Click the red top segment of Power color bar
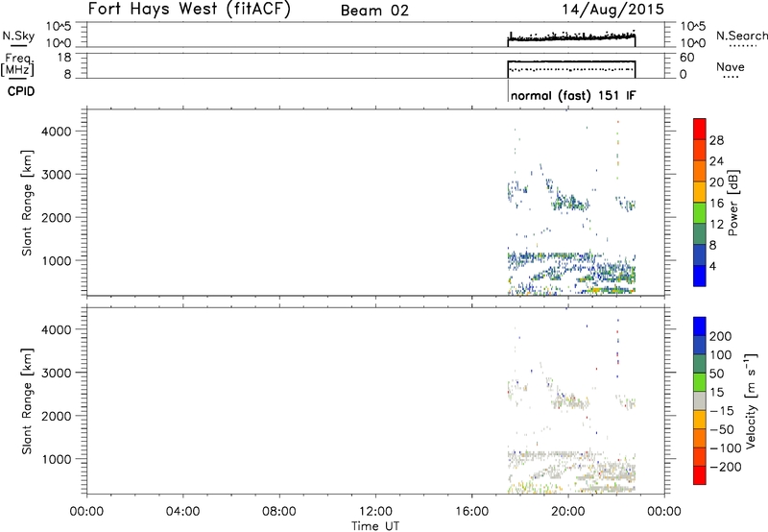 point(700,129)
